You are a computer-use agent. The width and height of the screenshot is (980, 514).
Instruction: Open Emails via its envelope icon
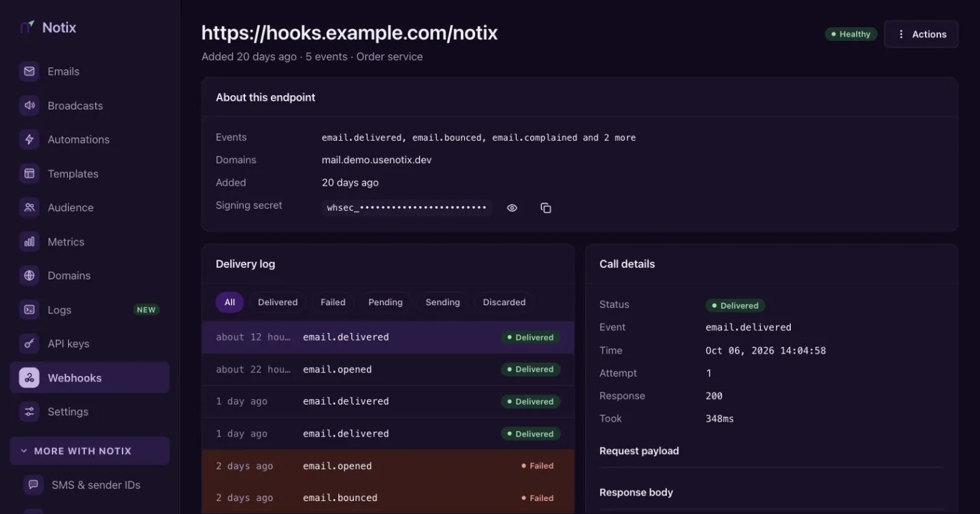point(29,71)
